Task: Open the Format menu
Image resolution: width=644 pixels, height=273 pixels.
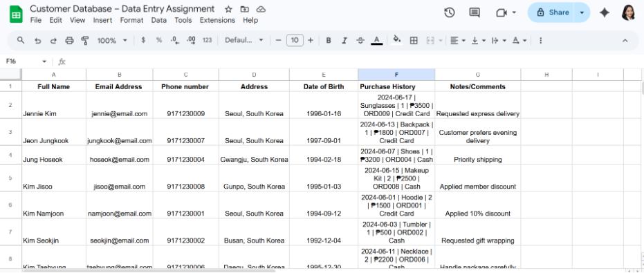Action: click(x=131, y=20)
